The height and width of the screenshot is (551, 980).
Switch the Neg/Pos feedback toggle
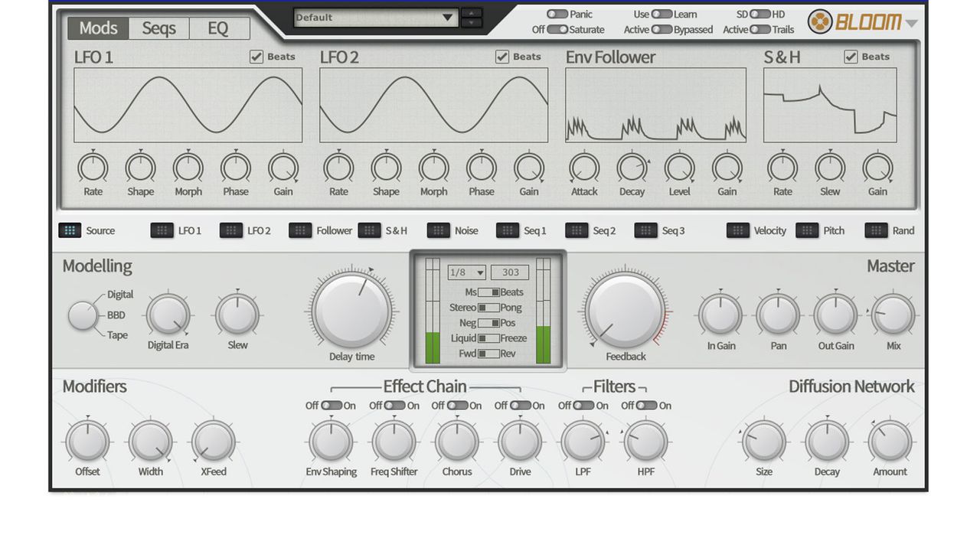pos(488,323)
